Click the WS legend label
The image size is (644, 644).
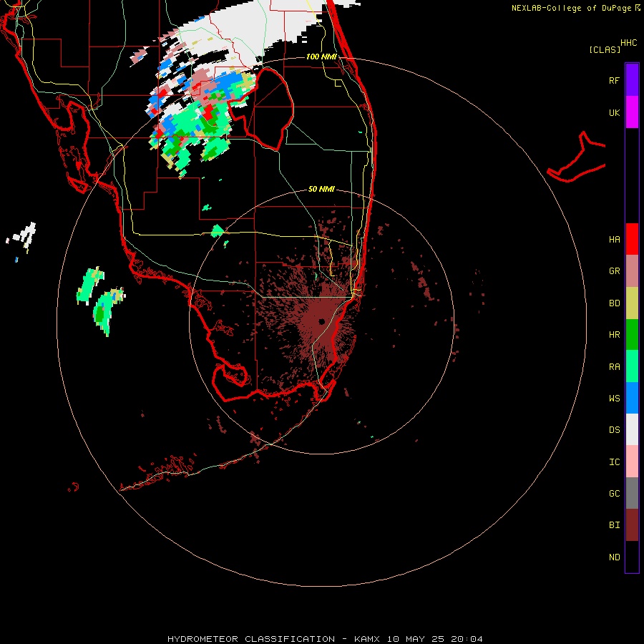click(x=614, y=398)
